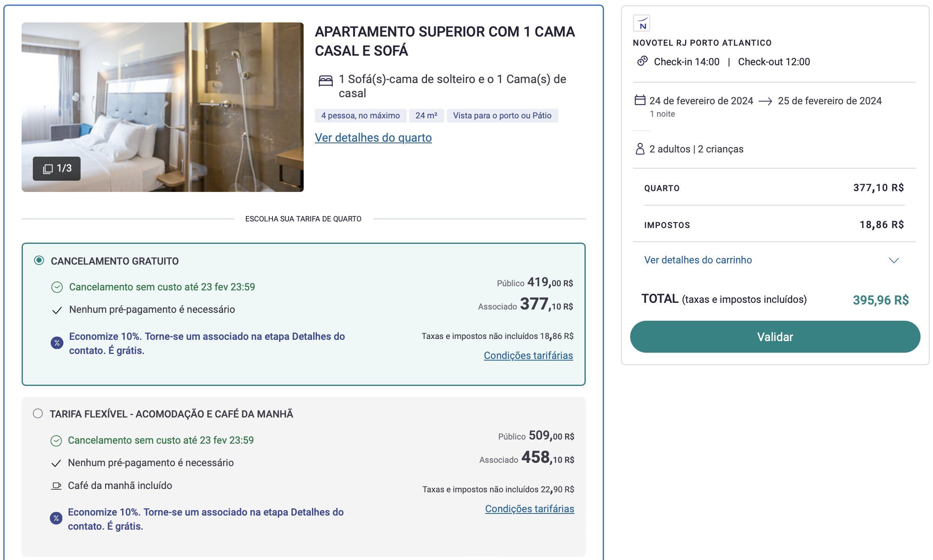Click the Novotel logo icon
Screen dimensions: 933x560
641,23
